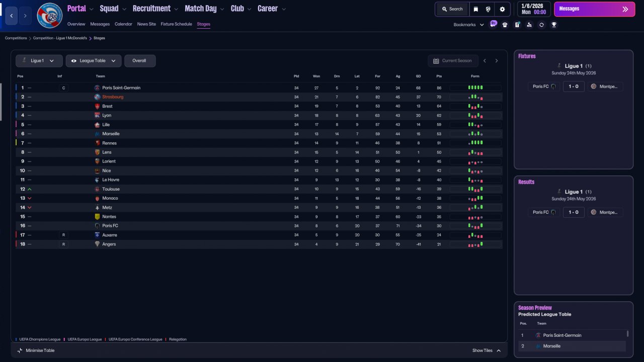Viewport: 644px width, 362px height.
Task: Click the purple Messages continue button
Action: pos(594,9)
